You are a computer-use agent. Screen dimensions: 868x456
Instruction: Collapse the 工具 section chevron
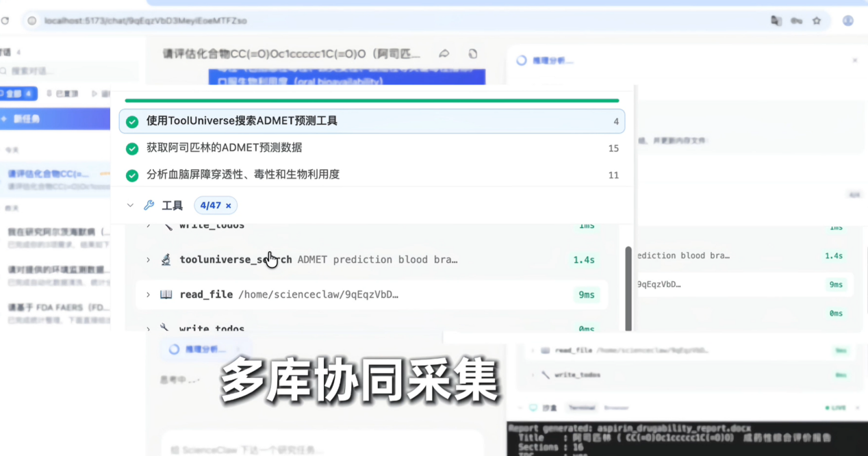pos(130,205)
